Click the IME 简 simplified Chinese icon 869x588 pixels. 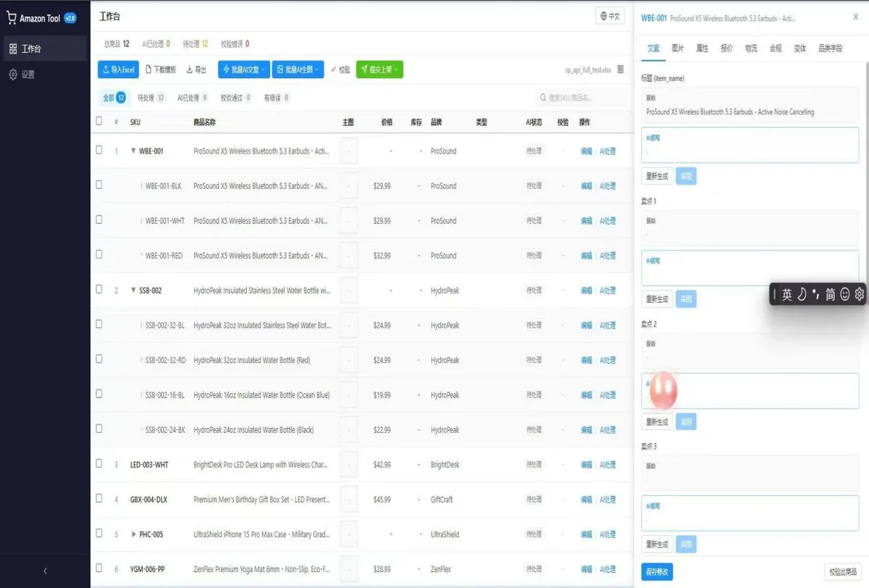[830, 294]
